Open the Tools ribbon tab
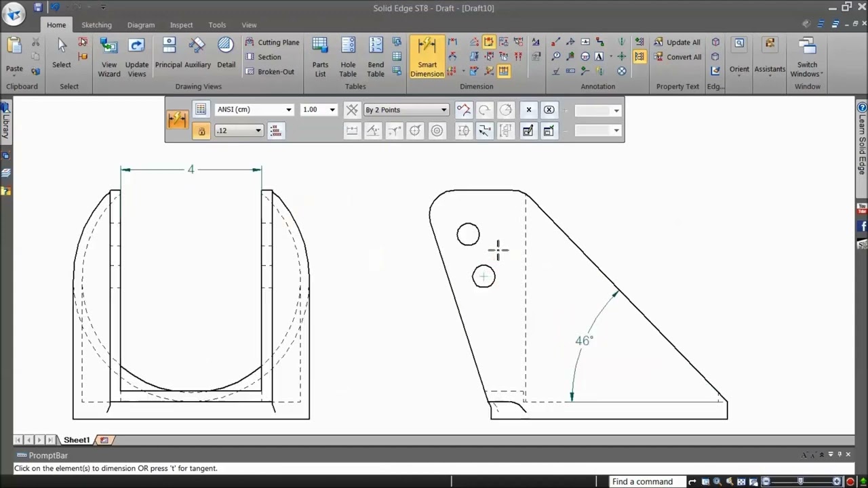This screenshot has width=868, height=488. pyautogui.click(x=217, y=25)
